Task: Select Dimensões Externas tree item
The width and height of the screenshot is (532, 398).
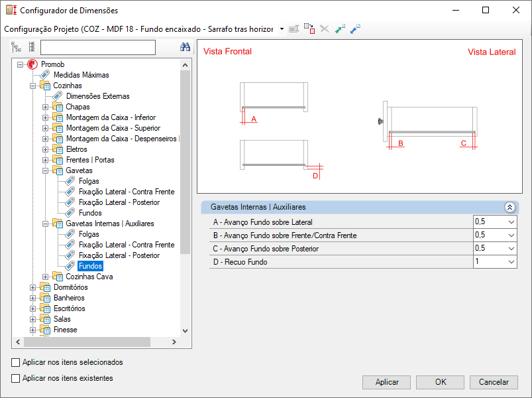Action: (97, 96)
